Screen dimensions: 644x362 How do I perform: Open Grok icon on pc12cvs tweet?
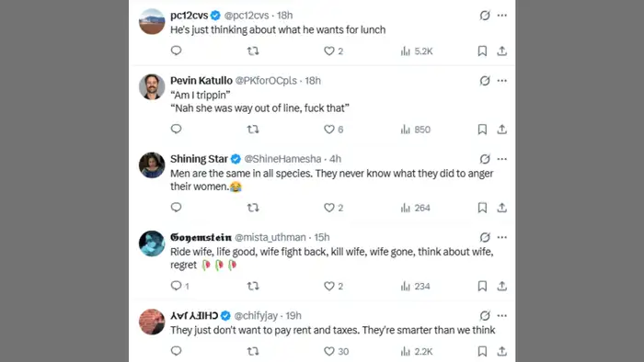point(485,16)
